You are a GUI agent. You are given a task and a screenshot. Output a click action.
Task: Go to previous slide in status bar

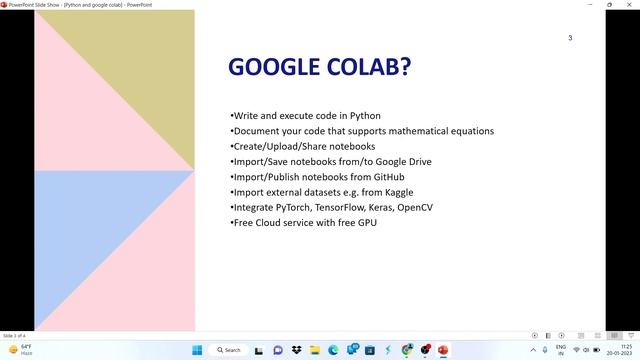click(x=535, y=336)
